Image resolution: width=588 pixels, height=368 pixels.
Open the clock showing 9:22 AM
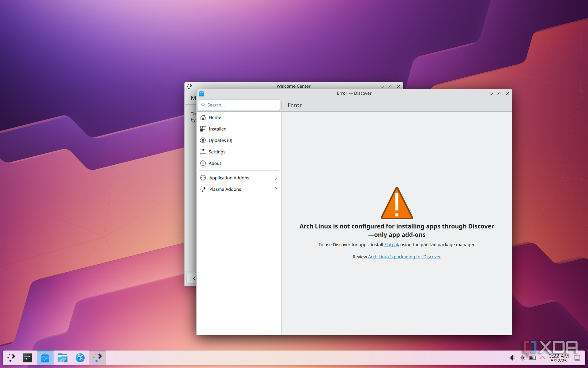[559, 358]
